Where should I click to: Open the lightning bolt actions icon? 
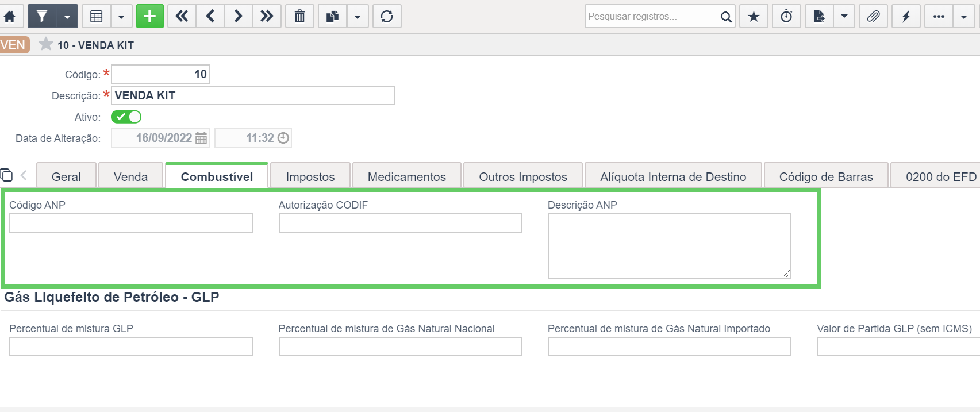(x=906, y=16)
